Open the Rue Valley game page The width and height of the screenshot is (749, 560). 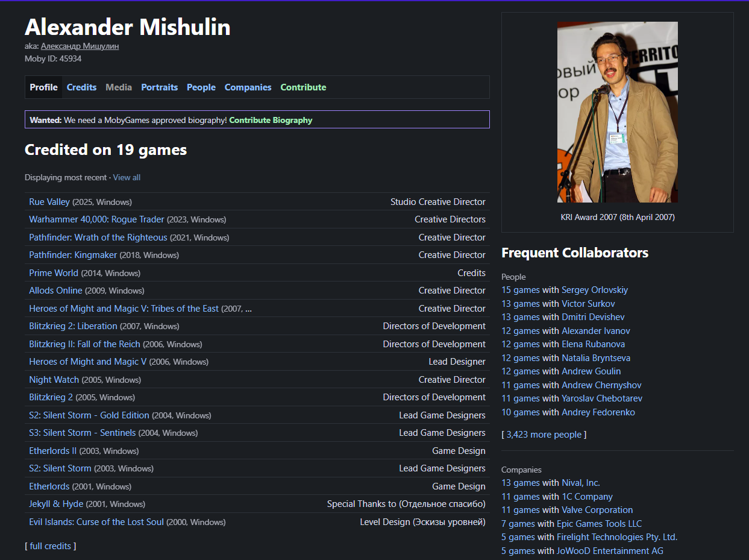[x=49, y=202]
